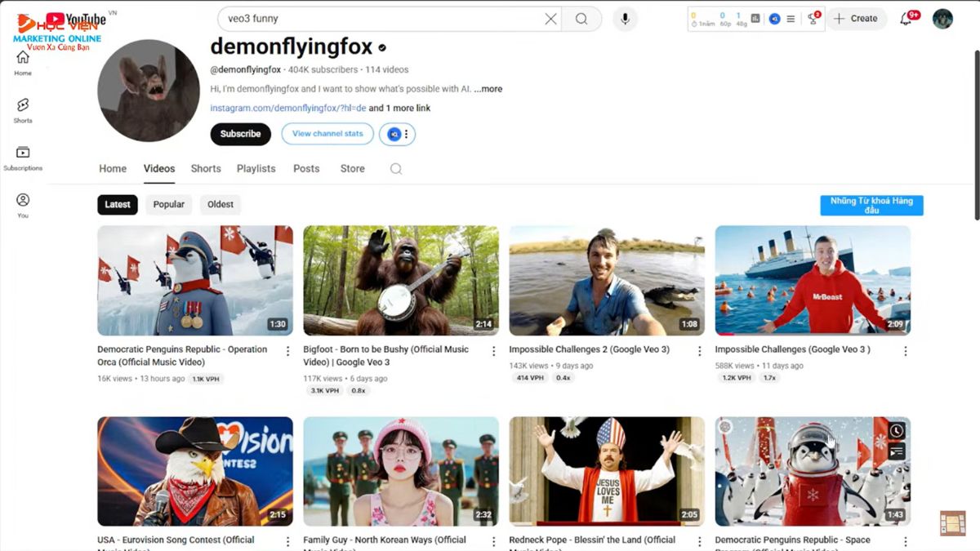Clear the search box with the X

pyautogui.click(x=550, y=19)
